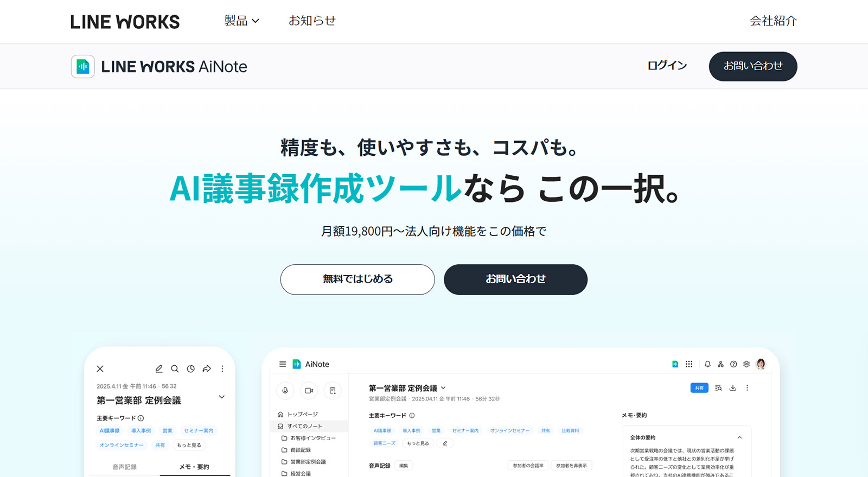868x477 pixels.
Task: Open the お知らせ menu item
Action: [312, 21]
